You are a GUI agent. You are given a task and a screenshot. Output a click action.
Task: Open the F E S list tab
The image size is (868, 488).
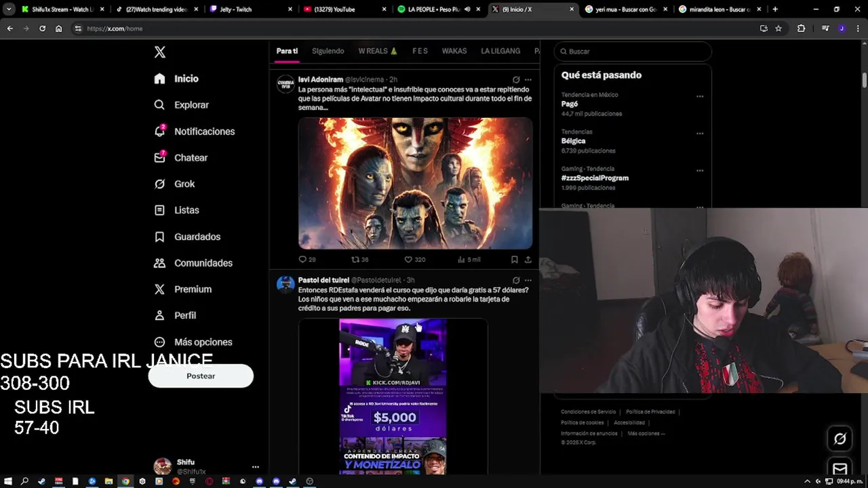point(420,51)
